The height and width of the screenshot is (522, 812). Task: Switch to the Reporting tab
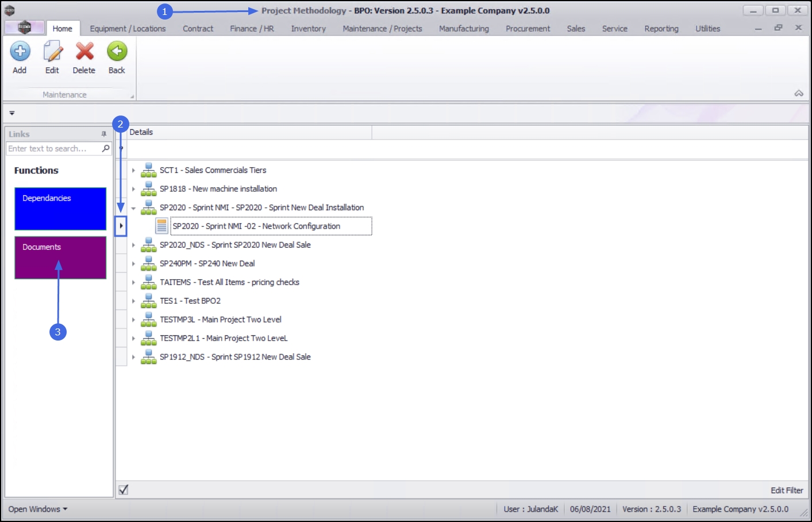tap(661, 29)
